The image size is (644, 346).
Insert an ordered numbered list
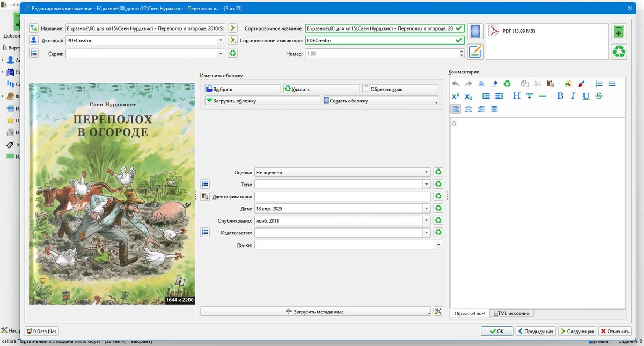[x=599, y=84]
